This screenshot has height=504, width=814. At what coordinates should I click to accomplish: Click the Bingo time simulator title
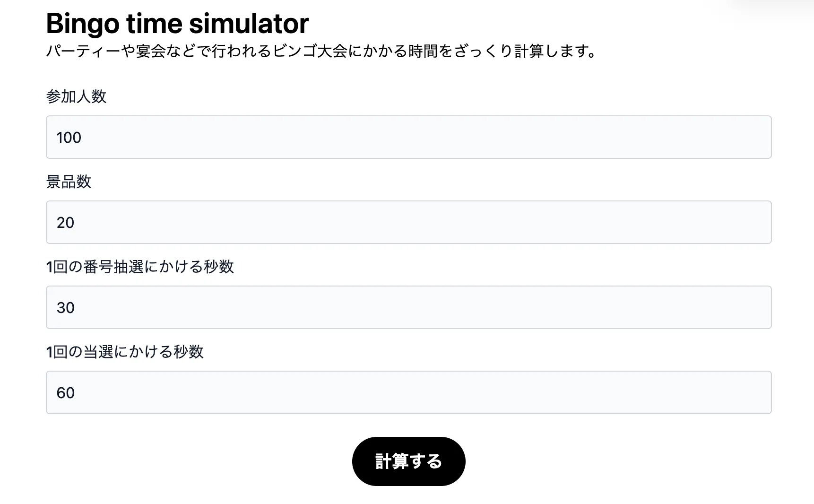(x=177, y=23)
